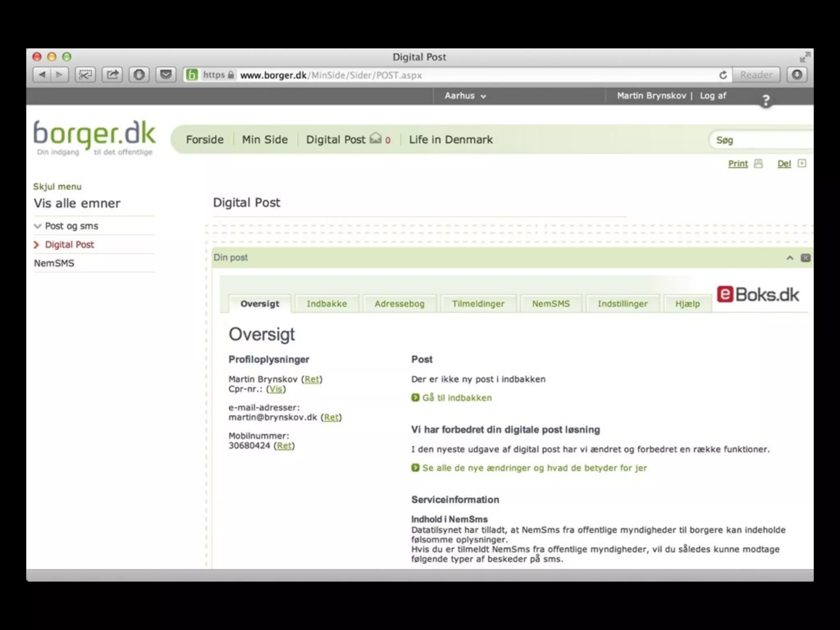
Task: Collapse the Post og sms menu section
Action: [38, 226]
